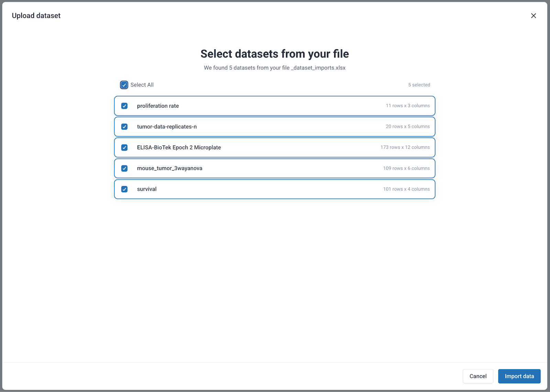Click the 20 rows x 5 columns text

407,127
